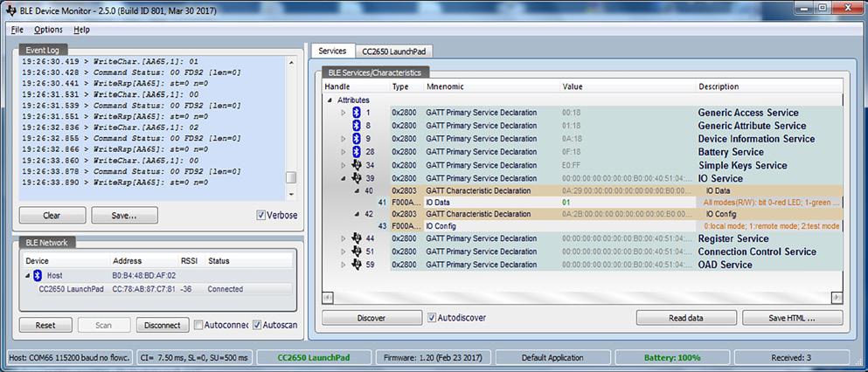Click the Battery: 100% status bar entry
The image size is (868, 372).
pyautogui.click(x=672, y=358)
